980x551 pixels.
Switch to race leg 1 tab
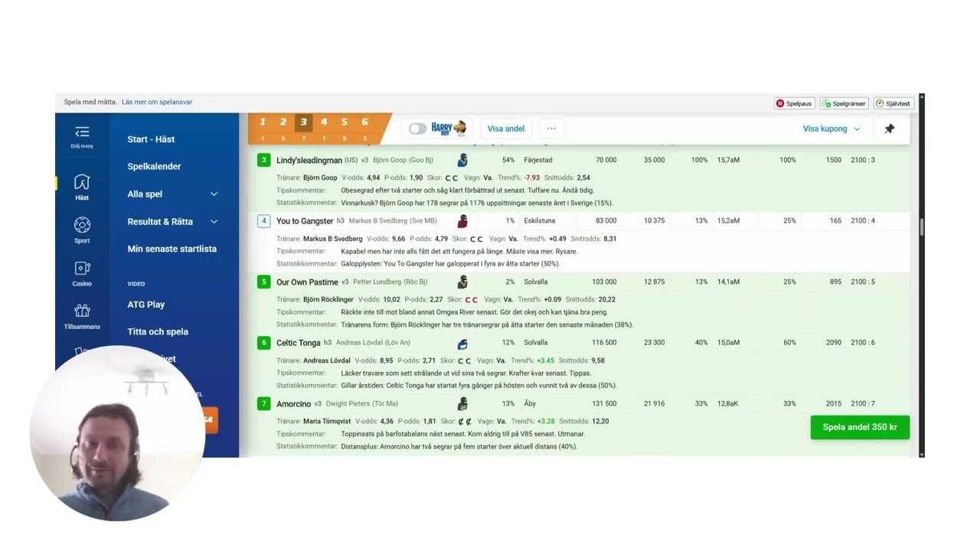pyautogui.click(x=263, y=128)
